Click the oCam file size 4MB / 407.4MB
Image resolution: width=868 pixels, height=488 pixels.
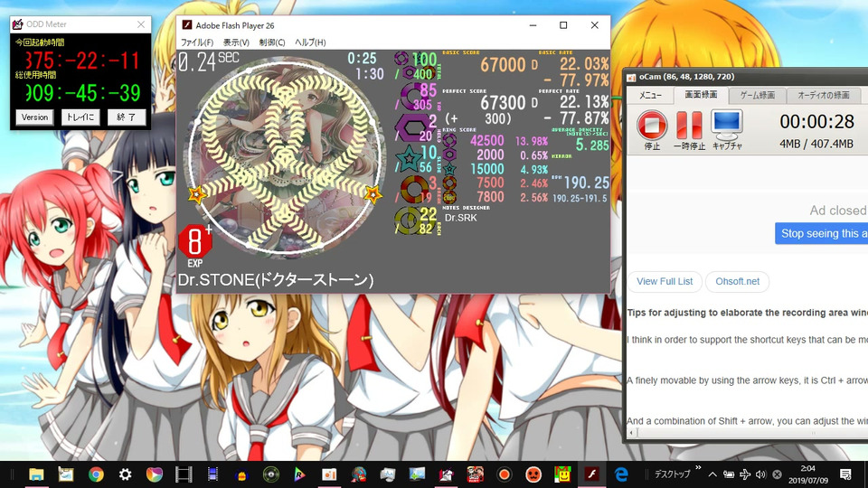tap(816, 144)
